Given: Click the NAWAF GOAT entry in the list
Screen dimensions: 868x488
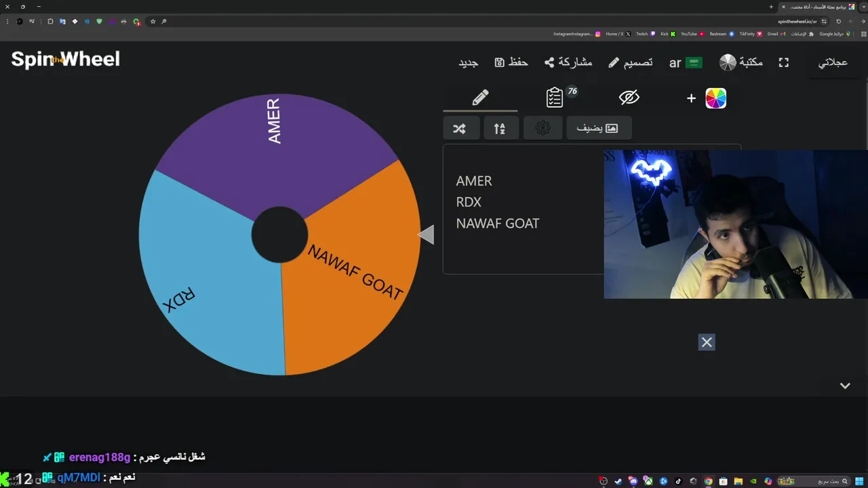Looking at the screenshot, I should (x=498, y=223).
